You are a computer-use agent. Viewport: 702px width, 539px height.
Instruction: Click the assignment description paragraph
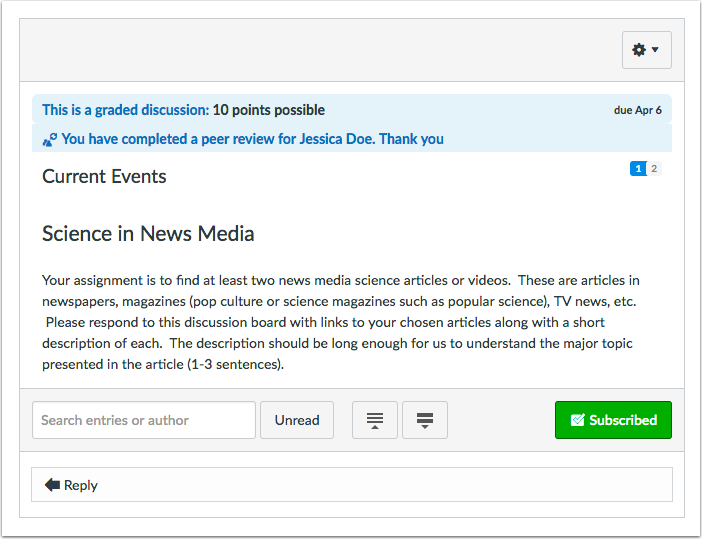pos(340,321)
